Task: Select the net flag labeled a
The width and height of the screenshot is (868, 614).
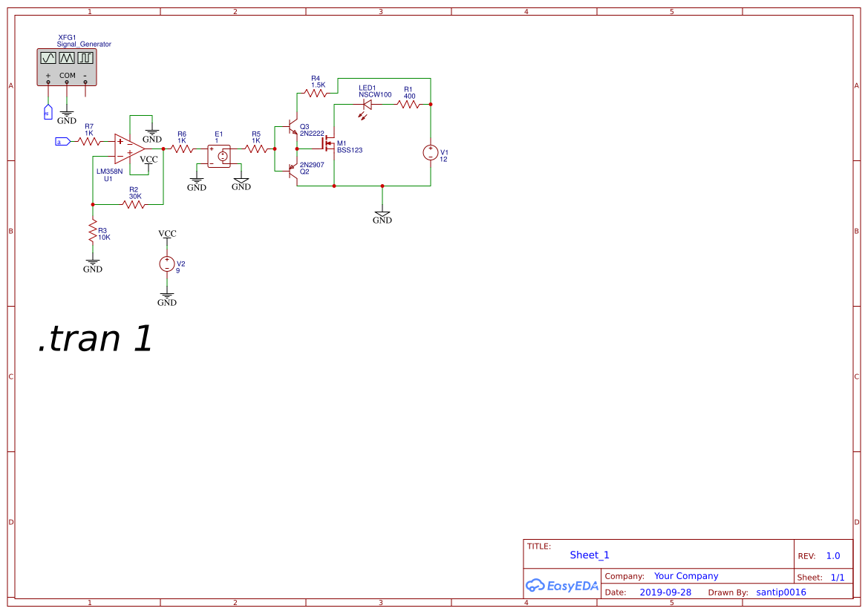Action: (x=62, y=140)
